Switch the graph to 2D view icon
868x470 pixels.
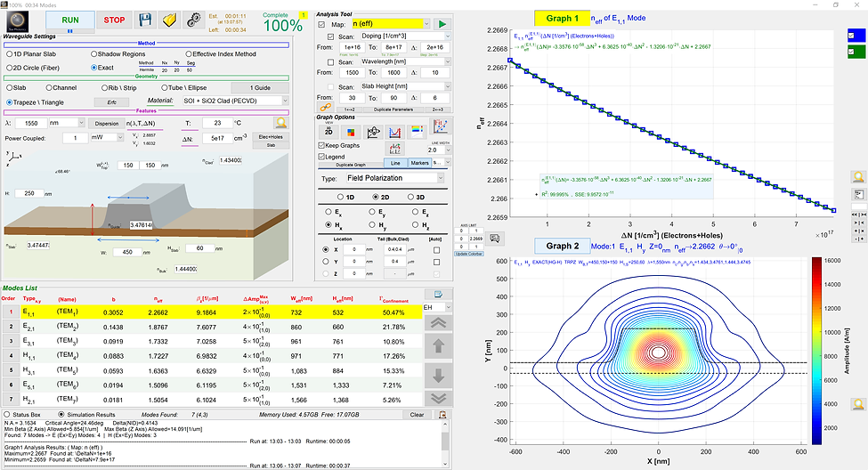pos(329,132)
